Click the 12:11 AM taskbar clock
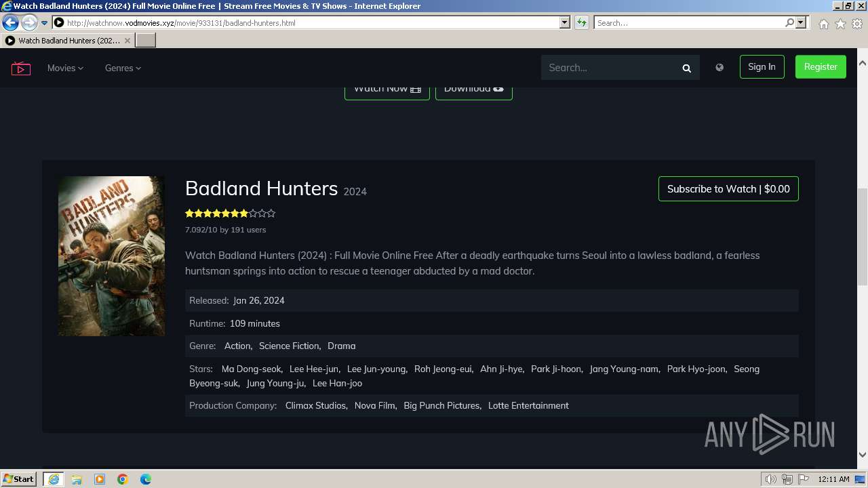The width and height of the screenshot is (868, 488). [833, 479]
